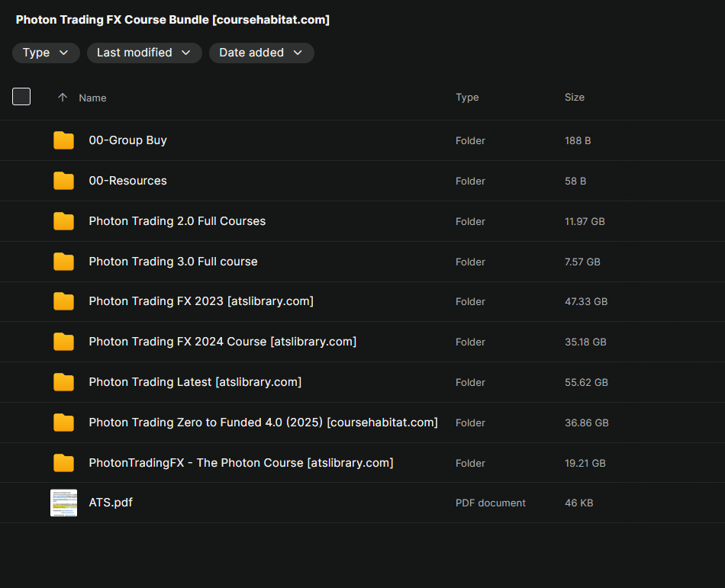Image resolution: width=725 pixels, height=588 pixels.
Task: Open the 00-Group Buy folder name
Action: 127,140
